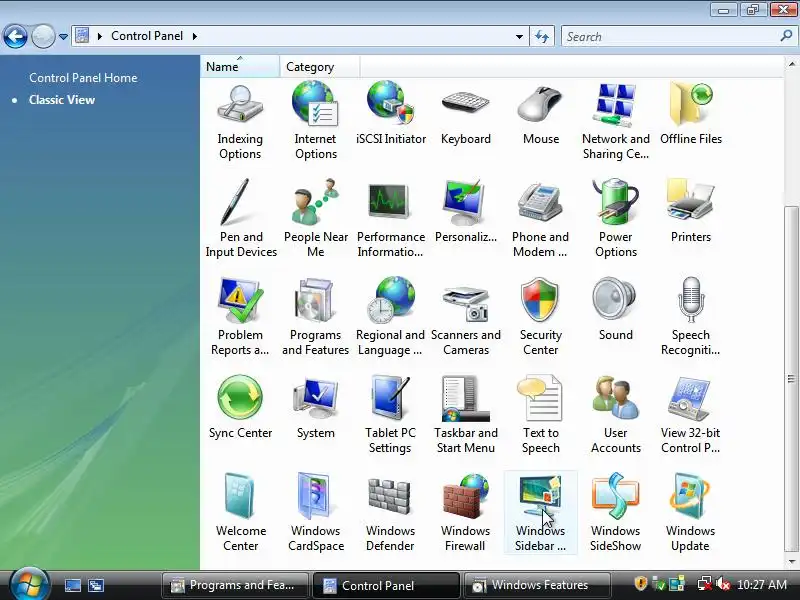
Task: Click the Windows Start orb
Action: 29,585
